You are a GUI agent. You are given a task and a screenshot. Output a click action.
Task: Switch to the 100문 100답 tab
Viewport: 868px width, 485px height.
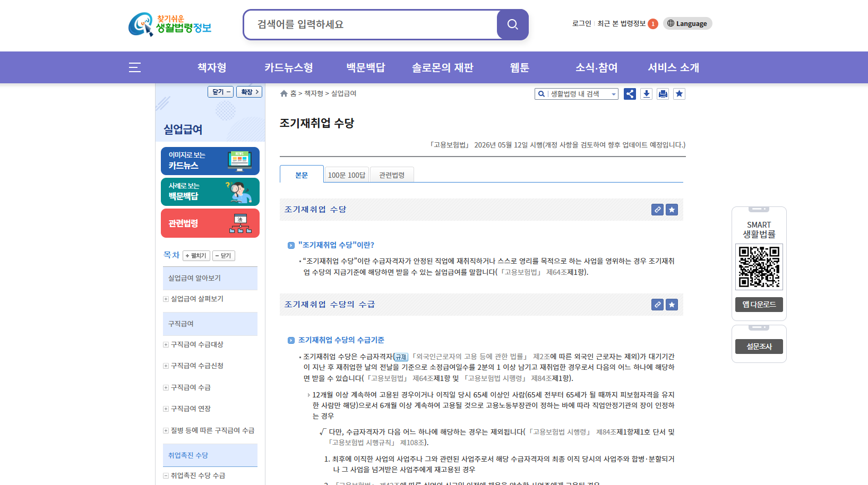tap(347, 175)
